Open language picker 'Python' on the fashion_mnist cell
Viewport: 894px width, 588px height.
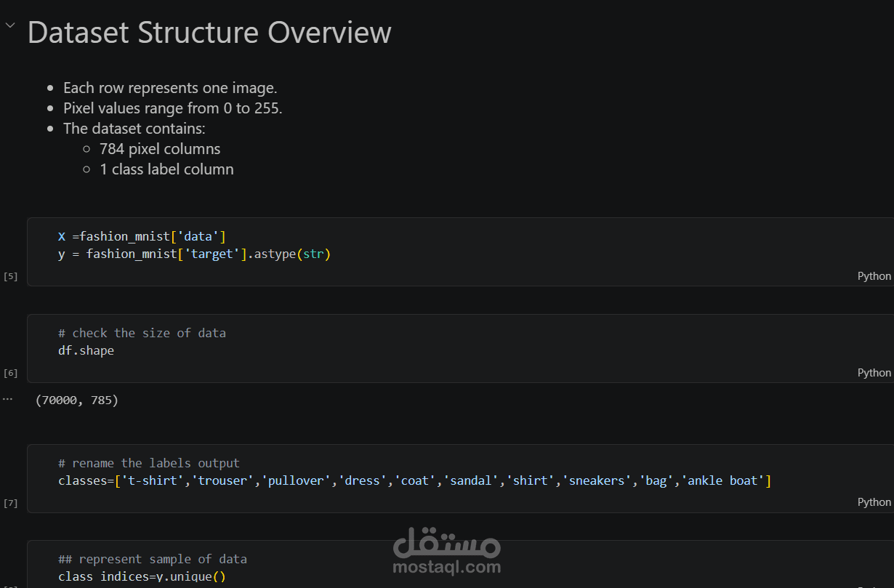874,276
